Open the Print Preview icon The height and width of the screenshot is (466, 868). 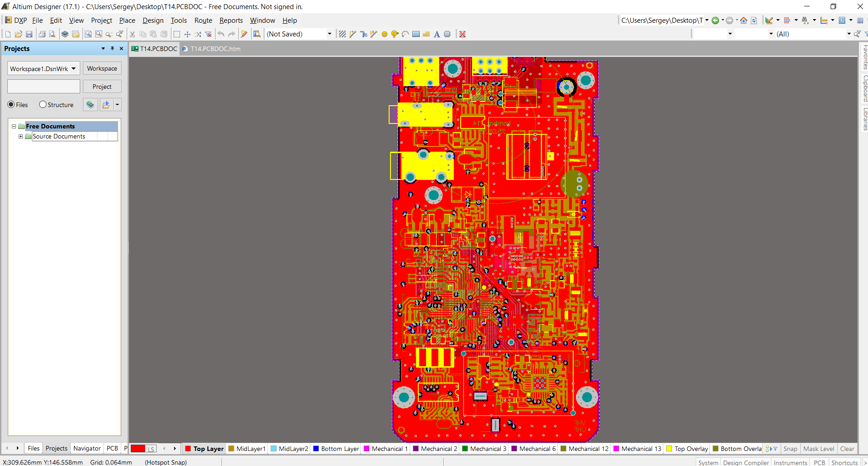[52, 34]
